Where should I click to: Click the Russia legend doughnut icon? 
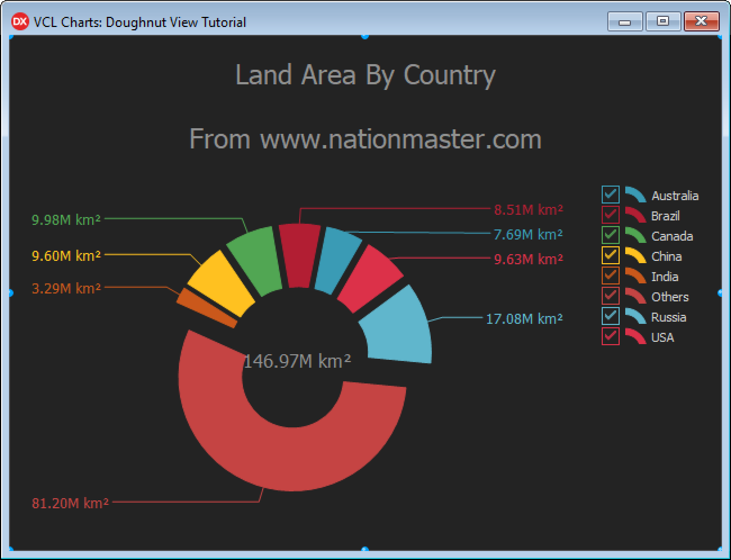(x=635, y=316)
